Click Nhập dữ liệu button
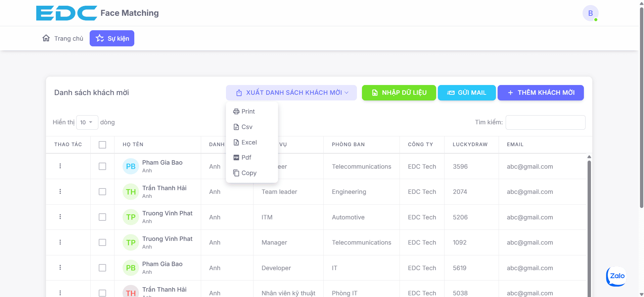 tap(399, 93)
